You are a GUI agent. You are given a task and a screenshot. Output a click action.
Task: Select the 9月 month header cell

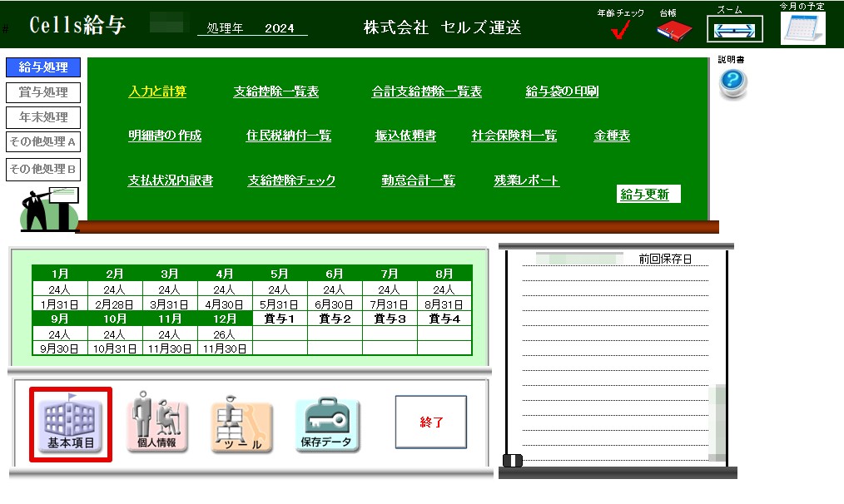coord(60,319)
